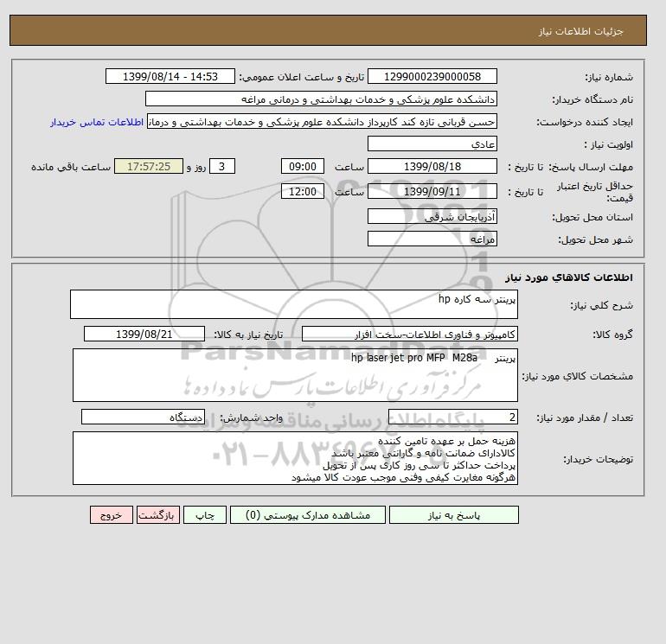The height and width of the screenshot is (644, 666).
Task: Click the goods need date 1399/08/21
Action: click(144, 334)
